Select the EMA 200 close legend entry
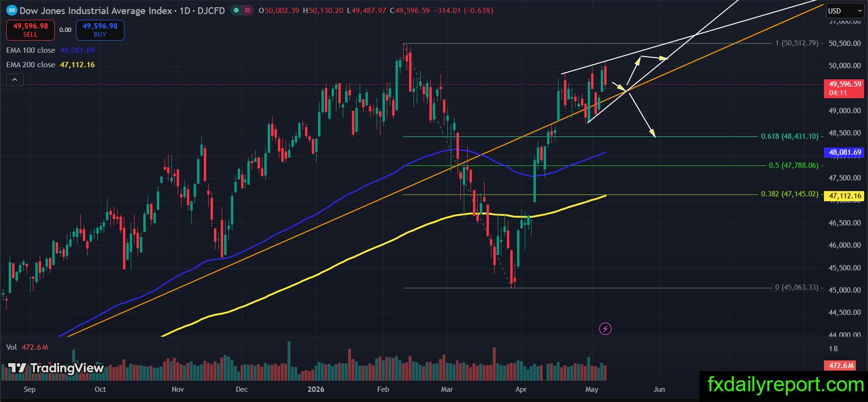Screen dimensions: 868x402 50,65
